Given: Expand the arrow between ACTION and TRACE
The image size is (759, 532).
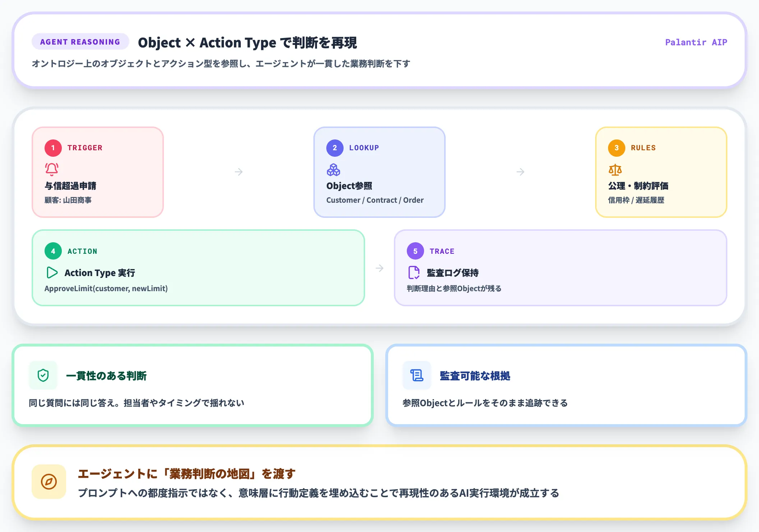Looking at the screenshot, I should 380,268.
